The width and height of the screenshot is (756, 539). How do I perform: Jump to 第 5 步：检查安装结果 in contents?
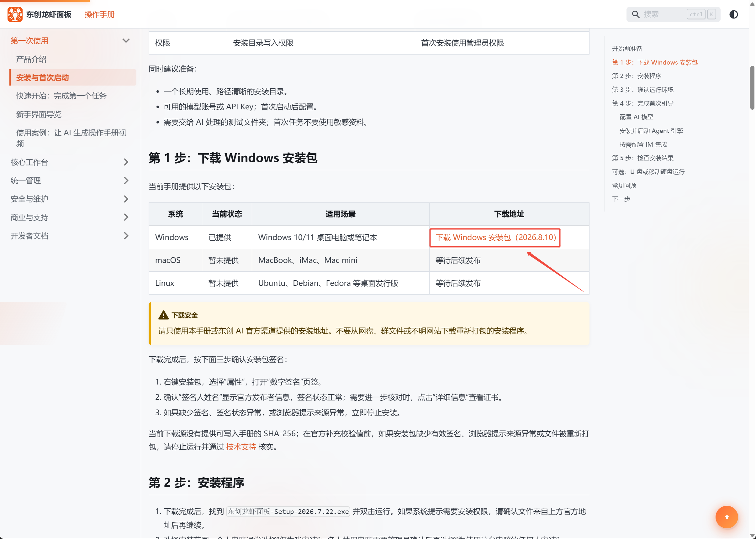pyautogui.click(x=642, y=158)
